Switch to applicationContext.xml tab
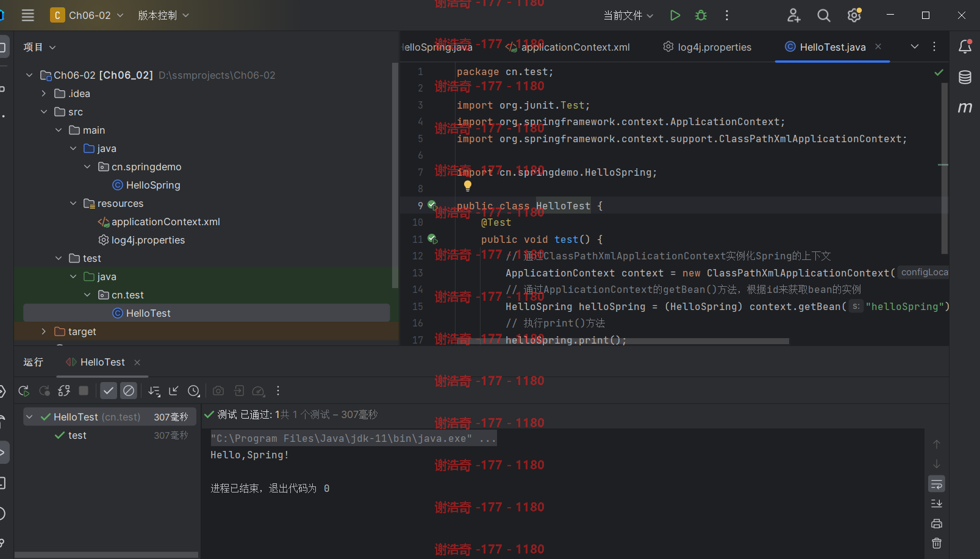The height and width of the screenshot is (559, 980). click(x=568, y=47)
